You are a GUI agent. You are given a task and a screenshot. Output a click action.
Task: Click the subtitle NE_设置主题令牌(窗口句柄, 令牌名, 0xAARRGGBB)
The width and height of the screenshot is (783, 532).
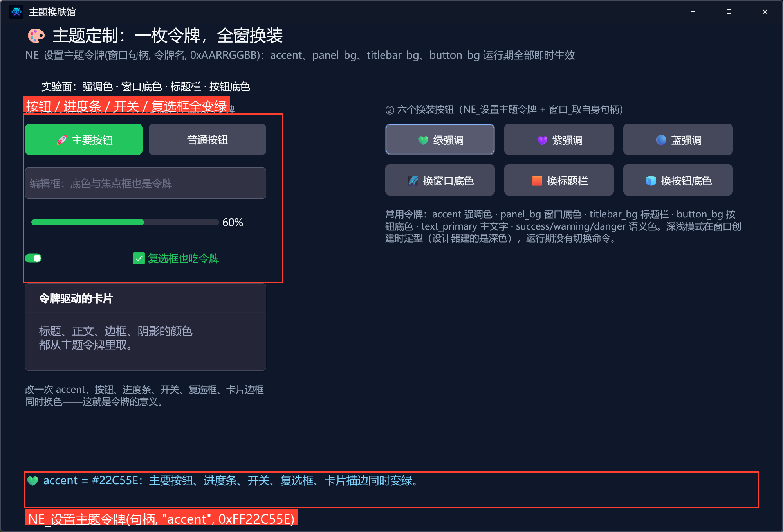coord(300,55)
